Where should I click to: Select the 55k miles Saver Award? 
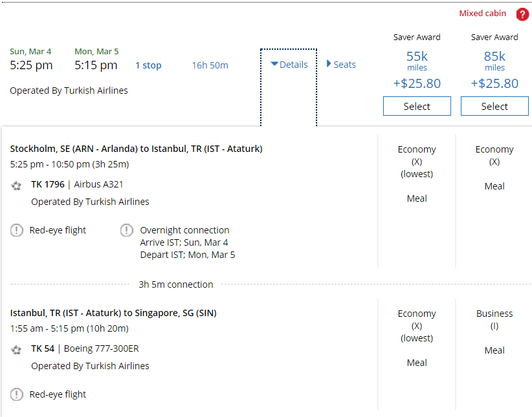click(417, 107)
